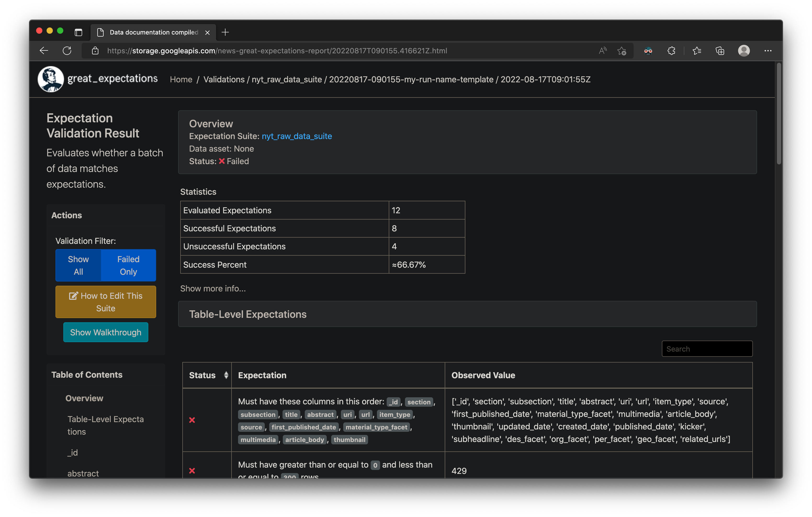This screenshot has height=517, width=812.
Task: Click the article_body column tag
Action: [304, 439]
